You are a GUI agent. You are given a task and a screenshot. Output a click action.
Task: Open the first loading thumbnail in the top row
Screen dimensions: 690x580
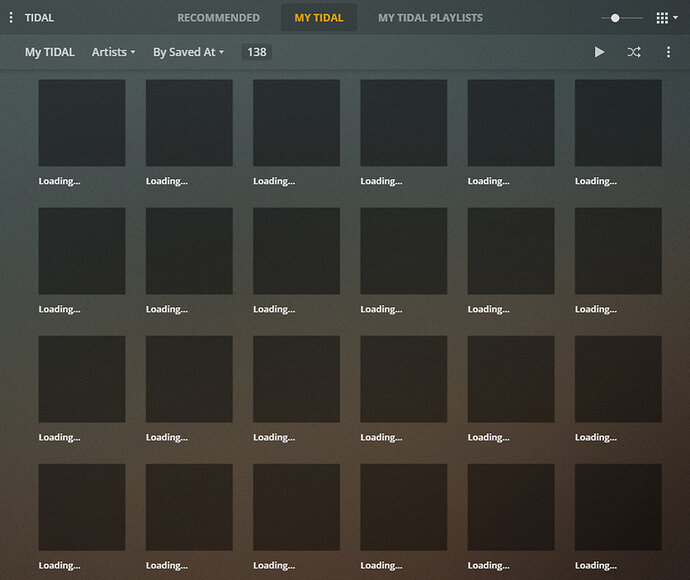point(82,123)
